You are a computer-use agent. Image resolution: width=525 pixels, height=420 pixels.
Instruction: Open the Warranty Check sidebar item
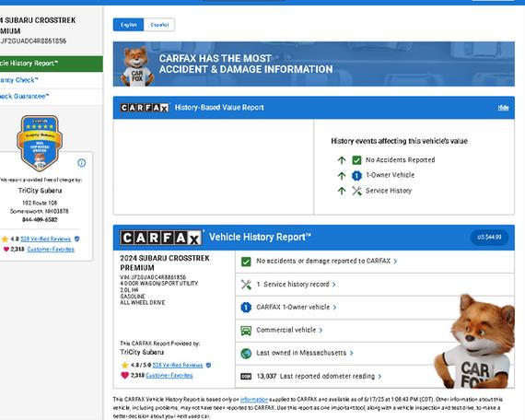(52, 80)
